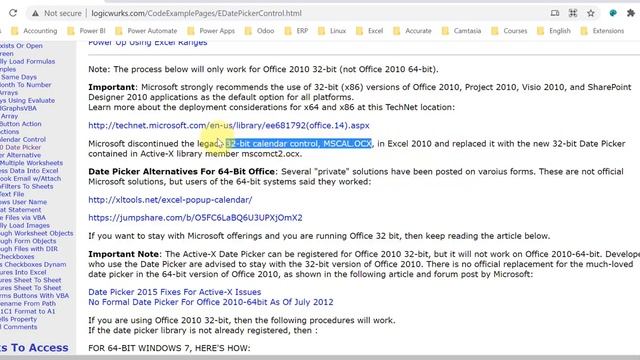Click the mscomct2.ocx text
Screen dimensions: 640x360
click(271, 154)
